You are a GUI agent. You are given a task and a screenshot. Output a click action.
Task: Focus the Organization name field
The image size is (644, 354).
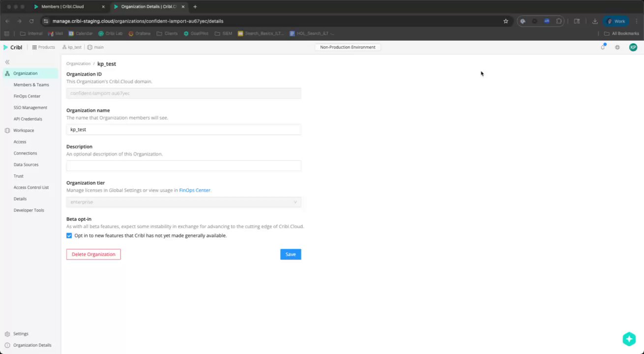pos(183,130)
